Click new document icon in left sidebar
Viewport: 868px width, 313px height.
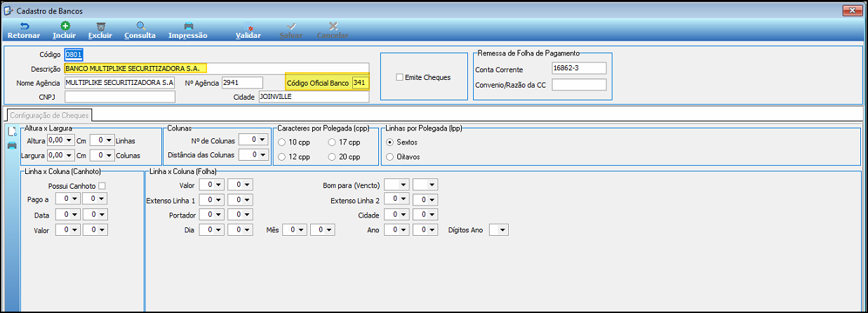pyautogui.click(x=12, y=131)
